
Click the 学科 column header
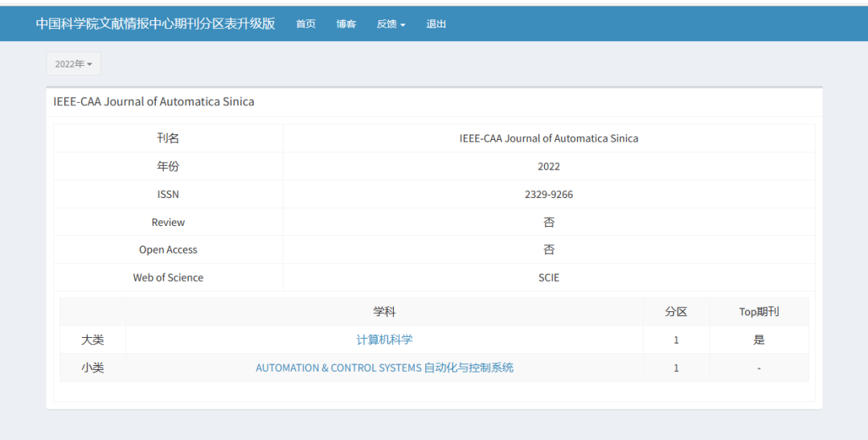point(384,312)
